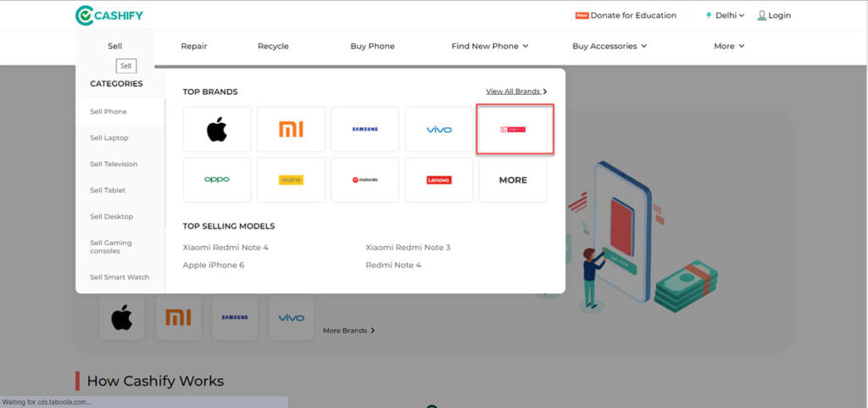Follow the View All Brands link
868x408 pixels.
tap(516, 92)
